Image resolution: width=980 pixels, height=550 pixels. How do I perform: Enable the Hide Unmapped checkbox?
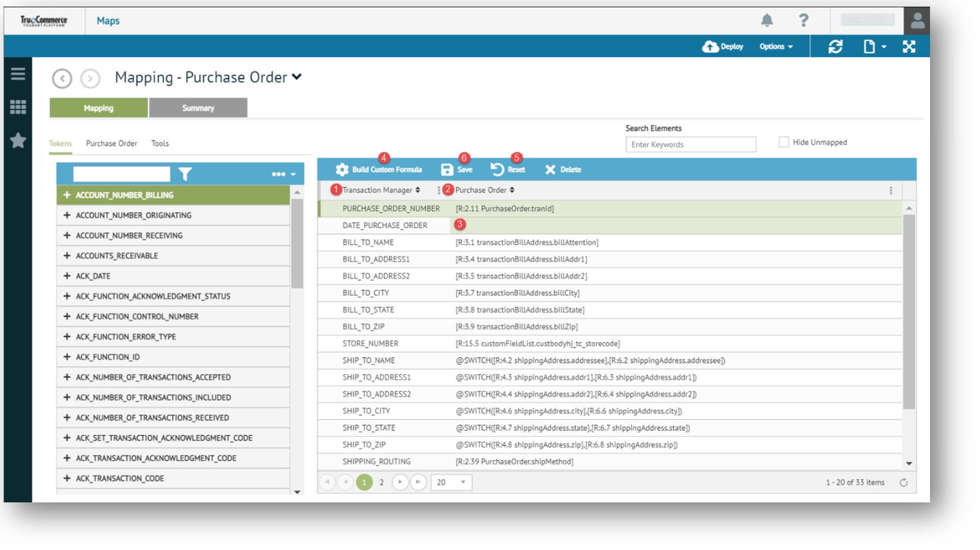[784, 142]
